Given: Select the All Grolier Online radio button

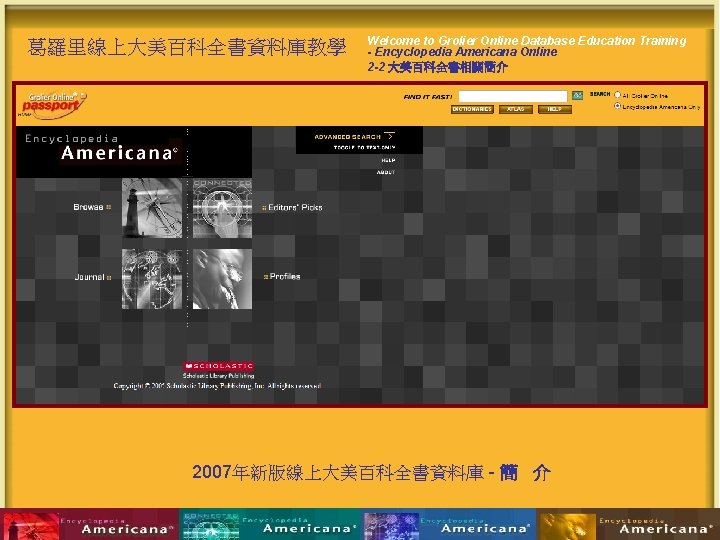Looking at the screenshot, I should [x=618, y=95].
